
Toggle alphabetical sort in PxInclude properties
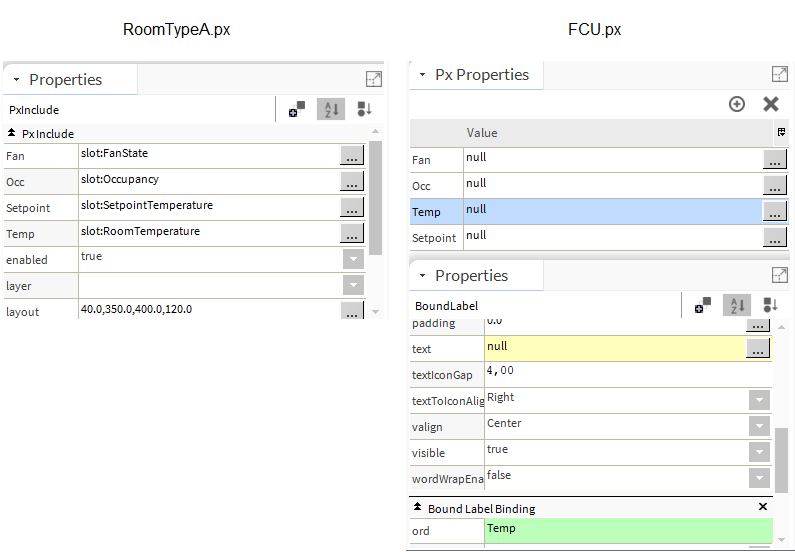(x=330, y=110)
